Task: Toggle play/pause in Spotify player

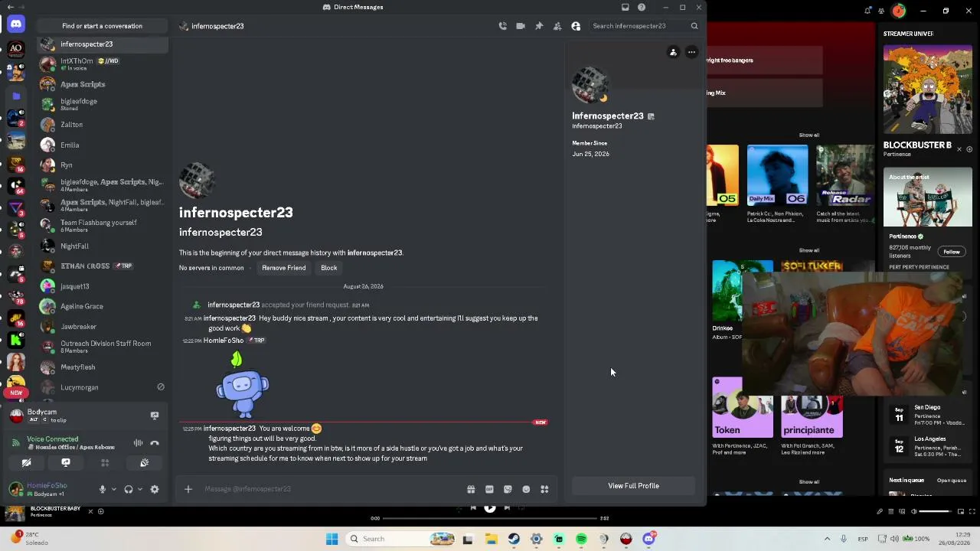Action: (490, 507)
